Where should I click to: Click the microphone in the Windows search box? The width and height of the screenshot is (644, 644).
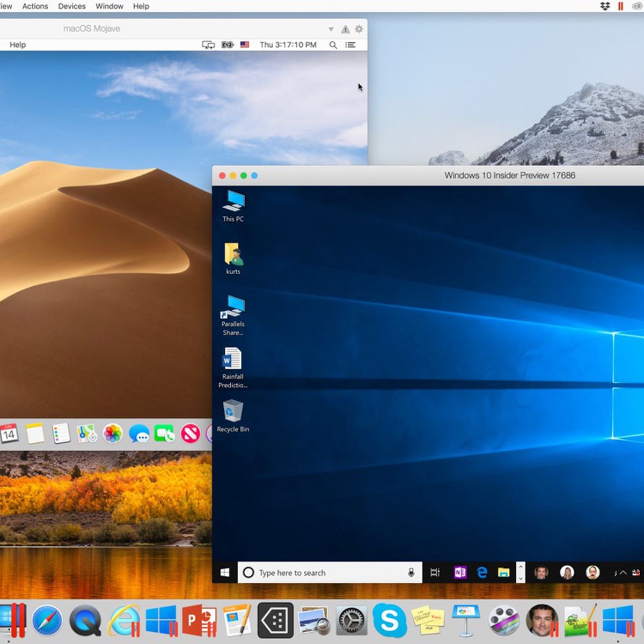(x=411, y=573)
